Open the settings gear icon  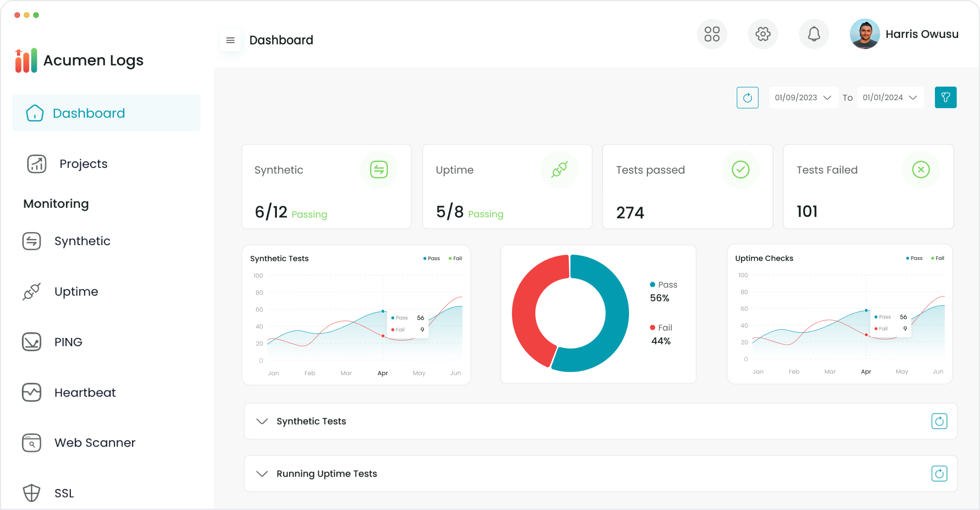[763, 34]
